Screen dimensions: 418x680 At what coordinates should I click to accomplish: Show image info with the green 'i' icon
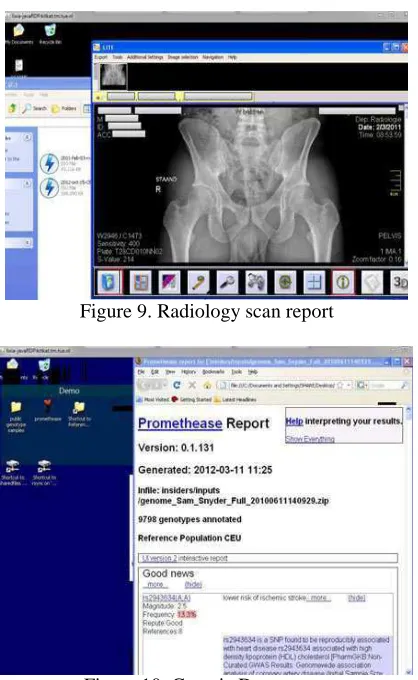point(343,282)
